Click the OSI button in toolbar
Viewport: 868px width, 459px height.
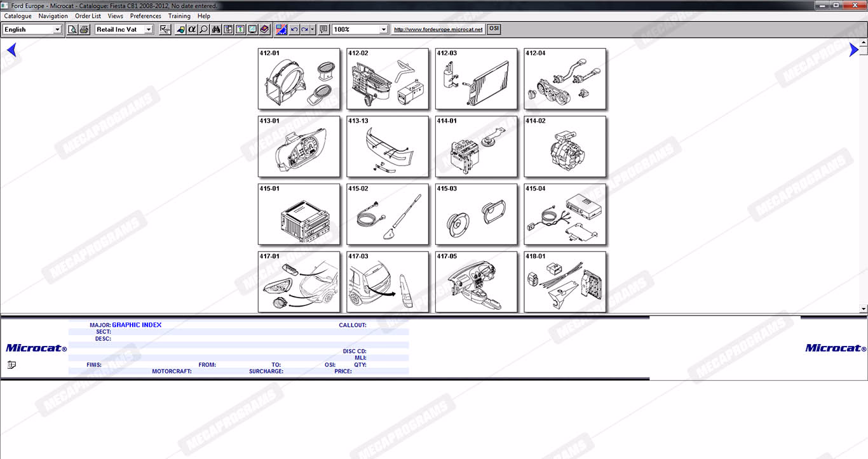coord(494,29)
